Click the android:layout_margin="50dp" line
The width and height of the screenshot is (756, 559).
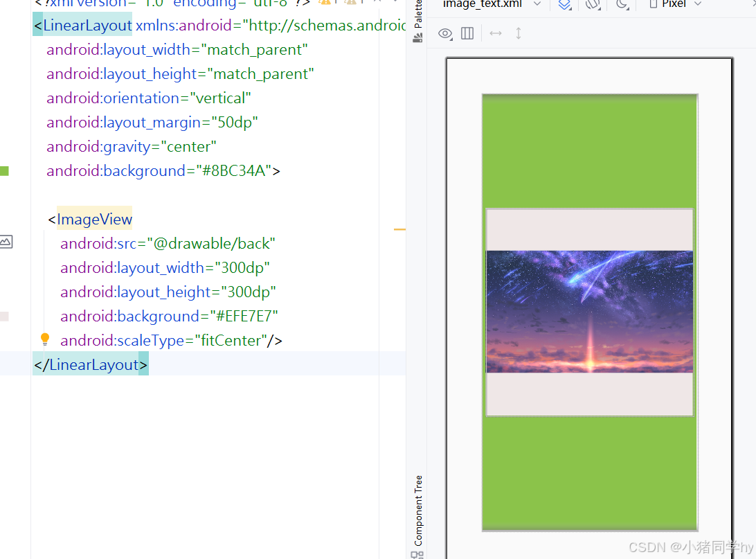click(x=152, y=122)
